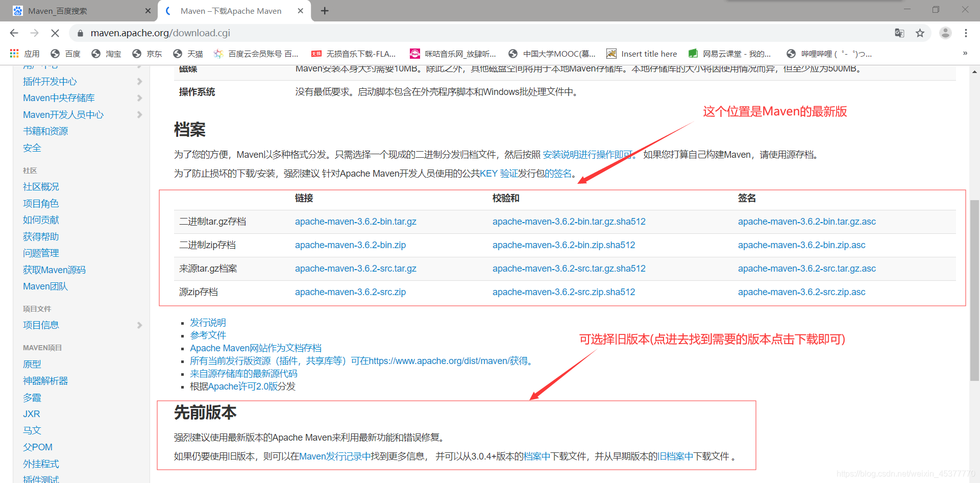Open the 获得帮助 sidebar link

pos(41,237)
